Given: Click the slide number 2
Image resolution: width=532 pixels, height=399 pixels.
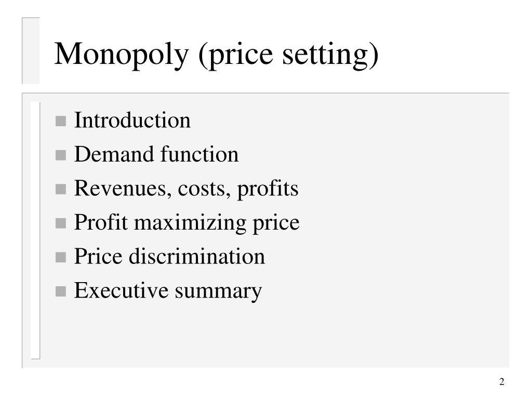Looking at the screenshot, I should tap(502, 382).
